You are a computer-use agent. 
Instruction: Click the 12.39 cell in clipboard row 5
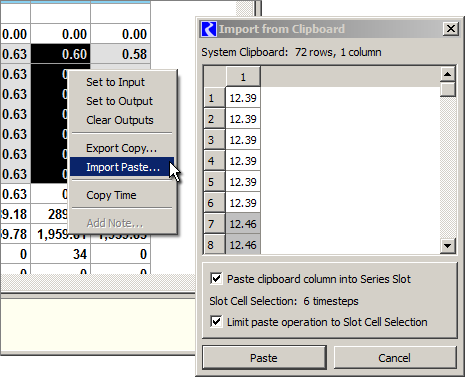(243, 182)
